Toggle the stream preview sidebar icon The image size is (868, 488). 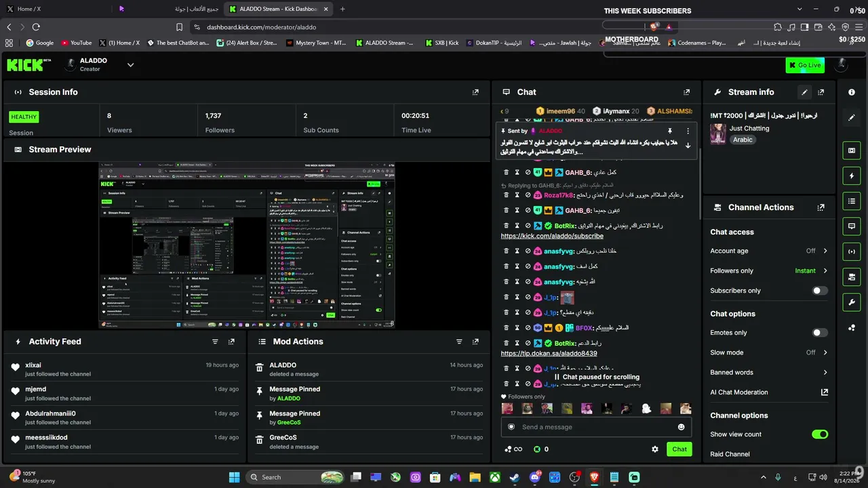[852, 150]
